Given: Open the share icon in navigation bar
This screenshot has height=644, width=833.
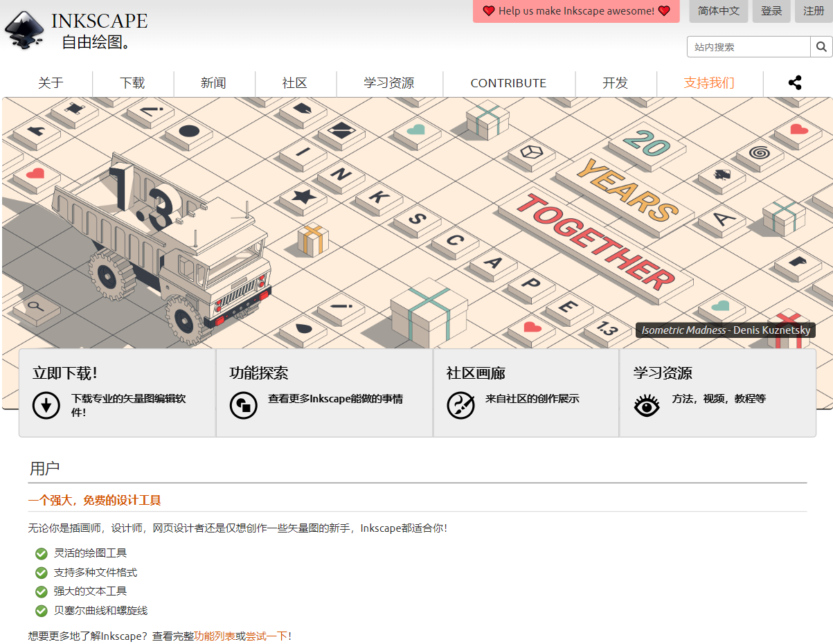Looking at the screenshot, I should (x=795, y=83).
